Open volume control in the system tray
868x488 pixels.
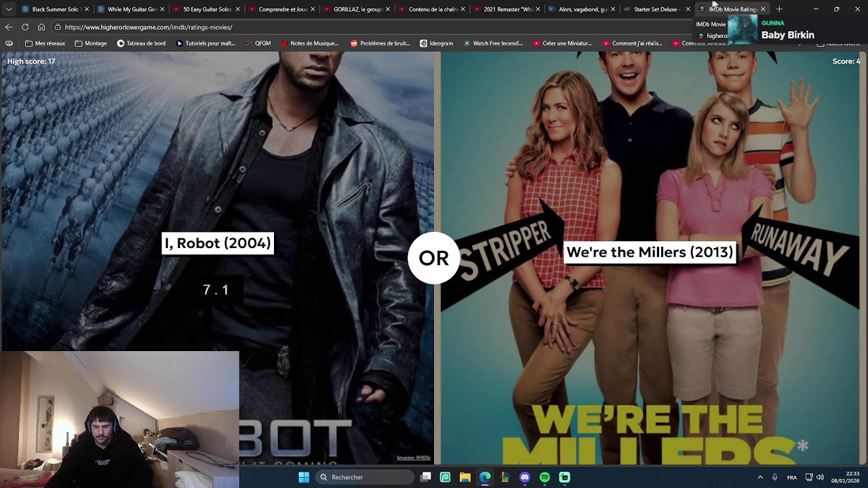(821, 477)
